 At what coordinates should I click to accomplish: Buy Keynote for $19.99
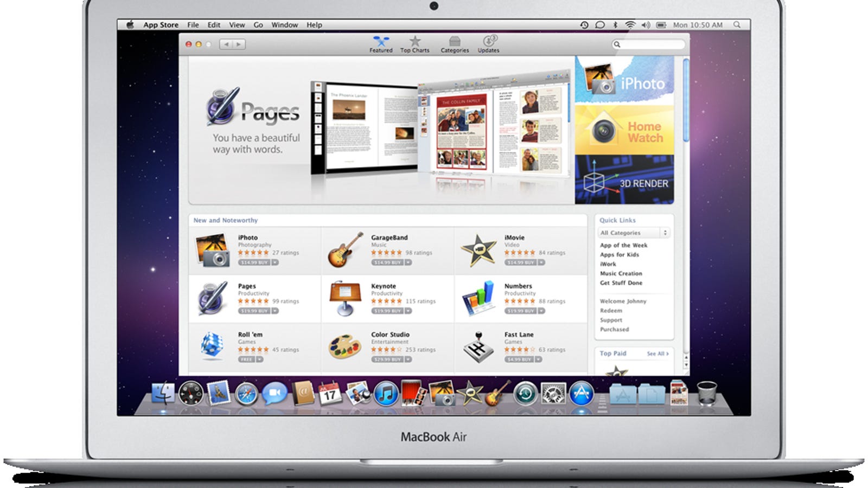tap(387, 311)
